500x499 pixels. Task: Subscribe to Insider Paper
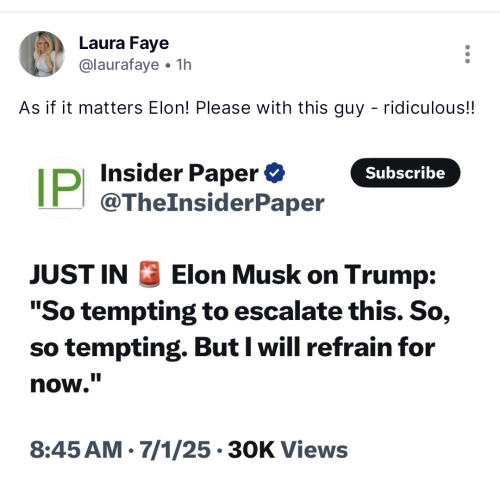coord(405,173)
